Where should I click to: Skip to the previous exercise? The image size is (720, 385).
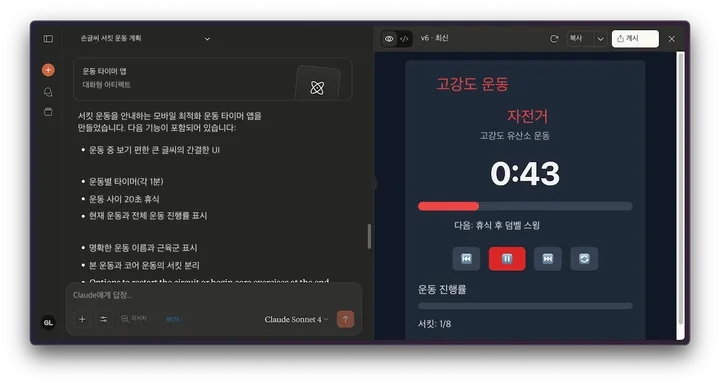[x=466, y=259]
